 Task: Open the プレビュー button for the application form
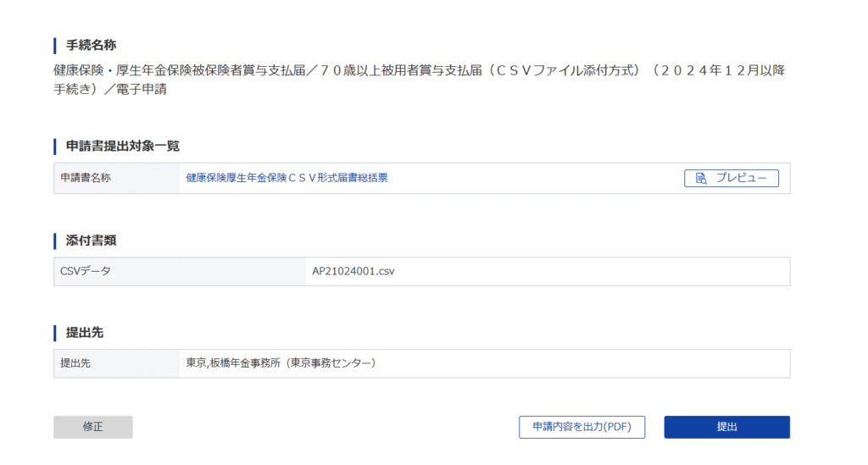point(732,178)
